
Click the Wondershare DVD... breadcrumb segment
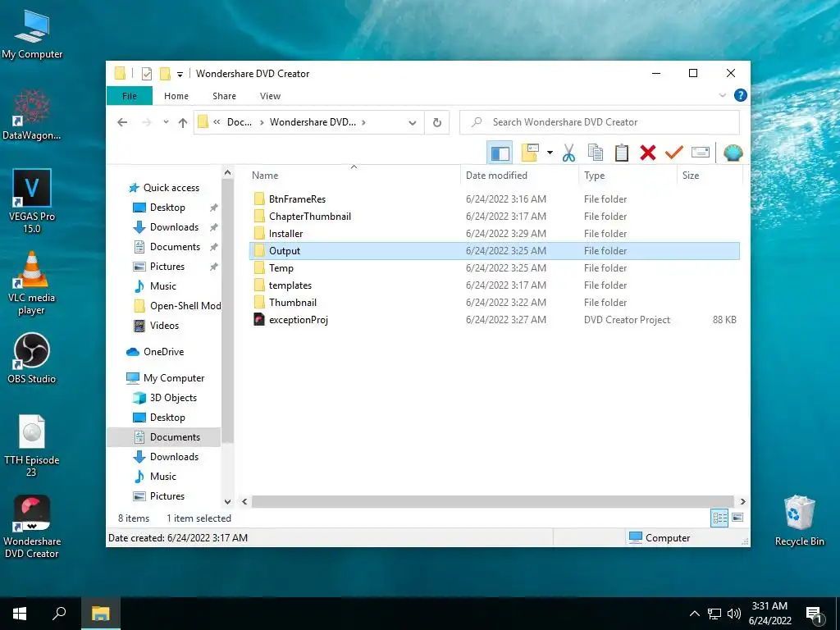click(x=313, y=122)
